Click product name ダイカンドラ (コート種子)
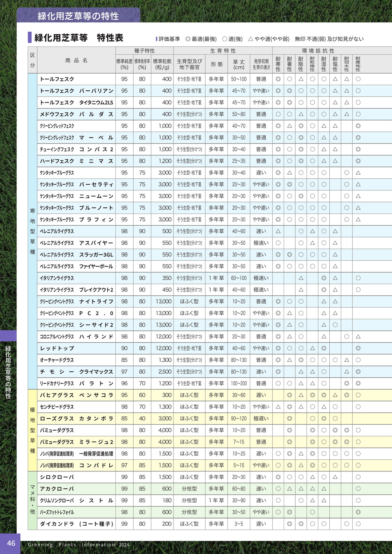 pyautogui.click(x=76, y=524)
